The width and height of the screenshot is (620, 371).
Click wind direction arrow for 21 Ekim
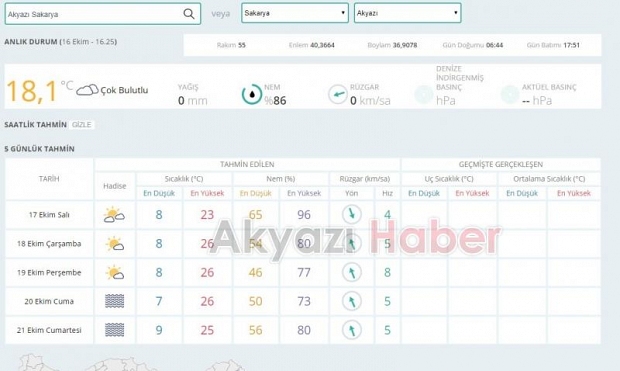[352, 330]
